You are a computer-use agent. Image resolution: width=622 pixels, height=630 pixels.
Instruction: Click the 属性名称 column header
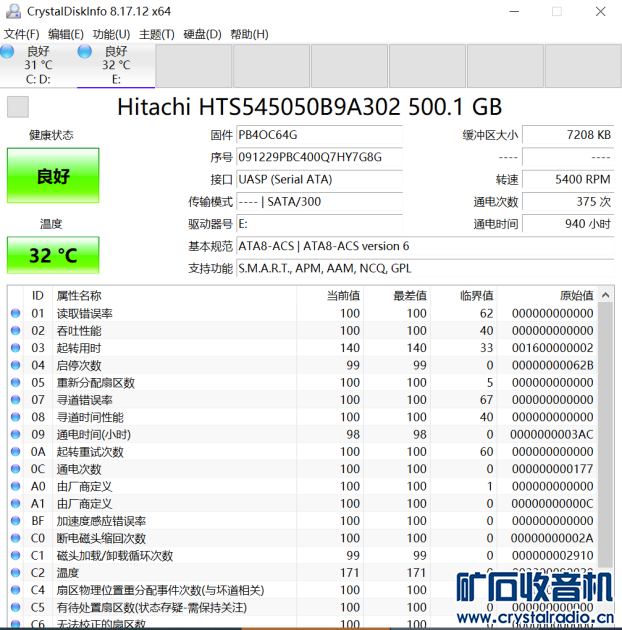pos(79,295)
